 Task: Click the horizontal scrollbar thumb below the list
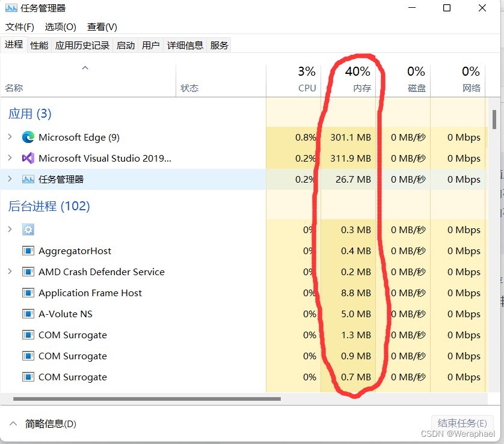[147, 399]
